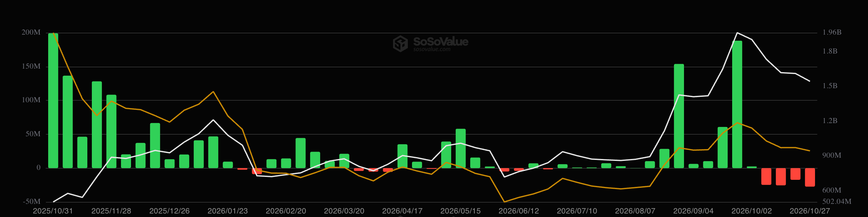Select the 2025/12/26 date label
This screenshot has height=217, width=868.
170,211
